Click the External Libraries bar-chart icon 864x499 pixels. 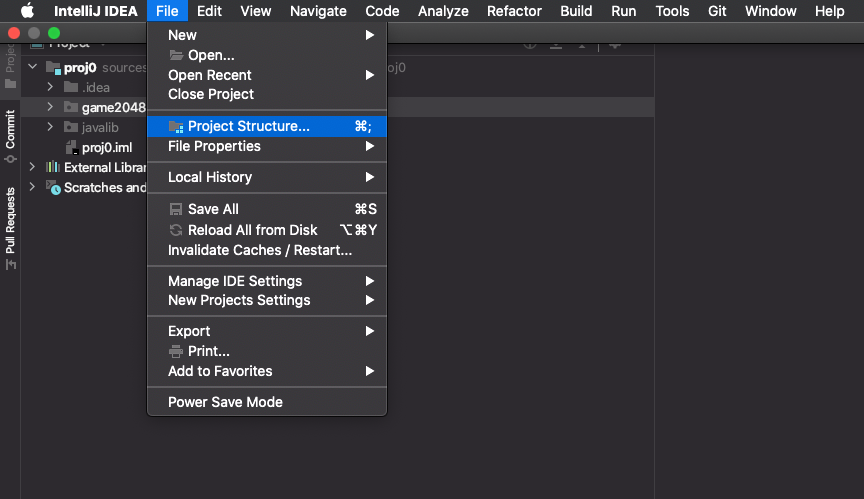(x=53, y=167)
